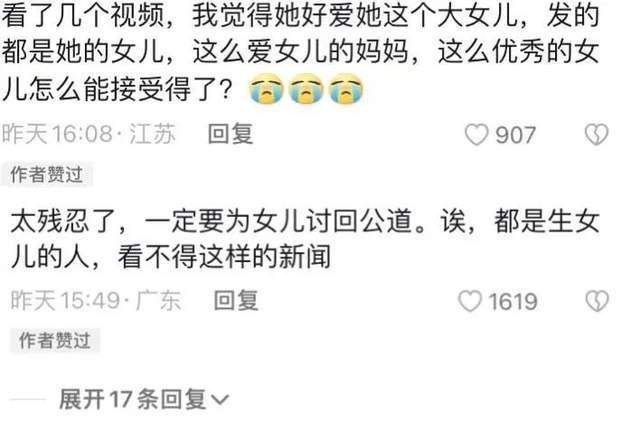
Task: Click the middle crying emoji
Action: tap(306, 89)
